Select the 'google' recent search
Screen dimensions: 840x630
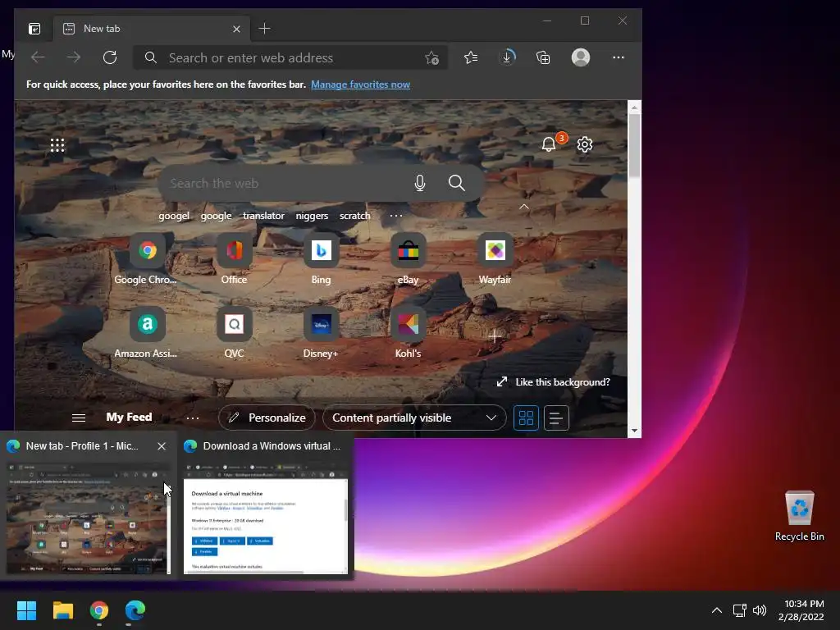coord(216,216)
